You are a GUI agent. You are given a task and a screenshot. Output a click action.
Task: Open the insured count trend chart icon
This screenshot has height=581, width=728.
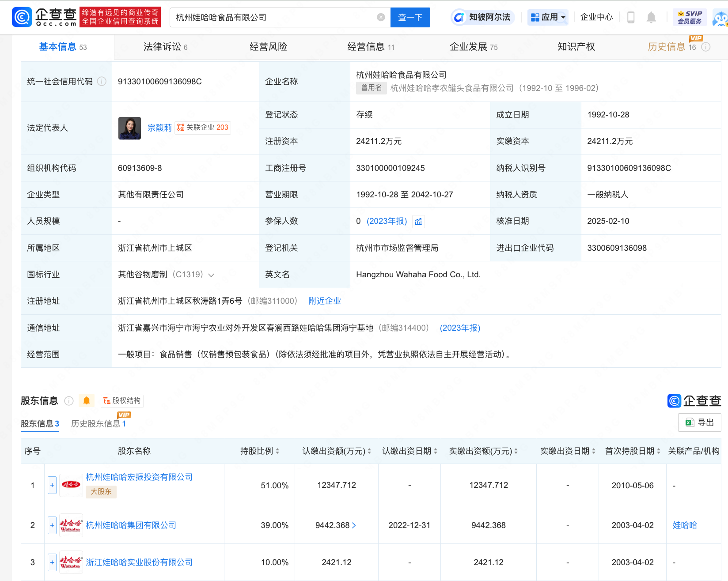(x=418, y=222)
